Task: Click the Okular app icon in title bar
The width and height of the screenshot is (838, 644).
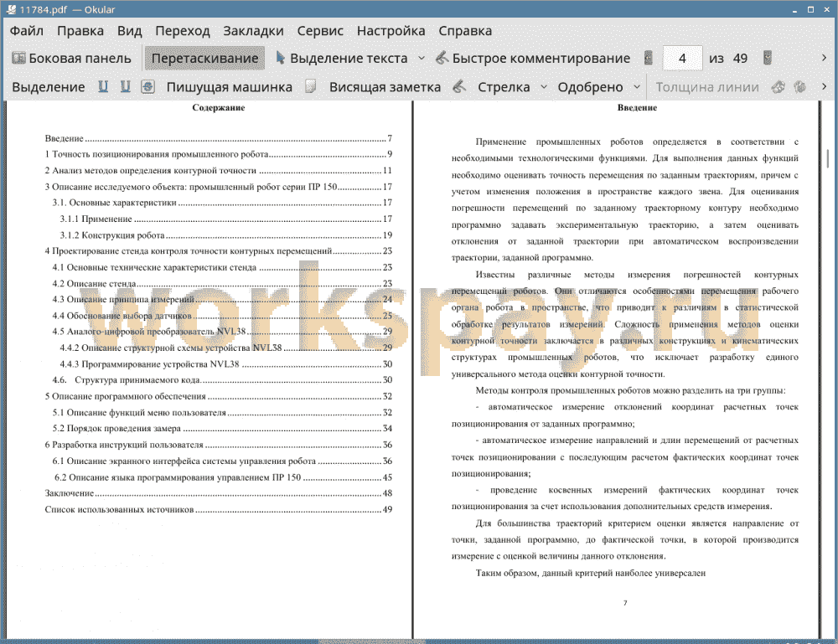Action: click(x=11, y=9)
